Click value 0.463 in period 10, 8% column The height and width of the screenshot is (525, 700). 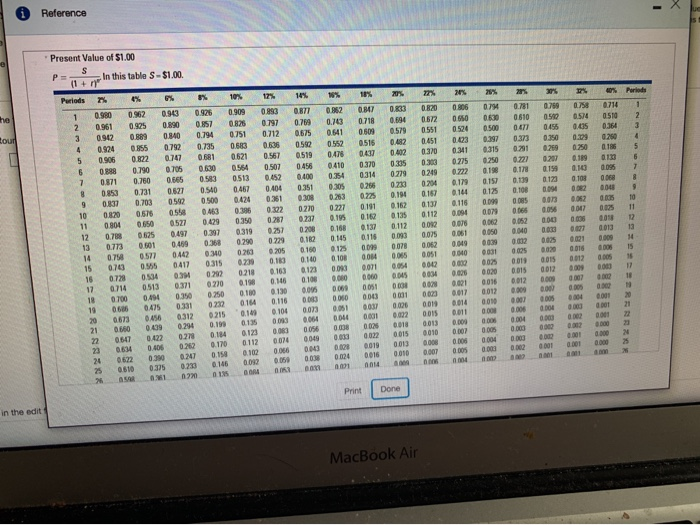[x=210, y=212]
